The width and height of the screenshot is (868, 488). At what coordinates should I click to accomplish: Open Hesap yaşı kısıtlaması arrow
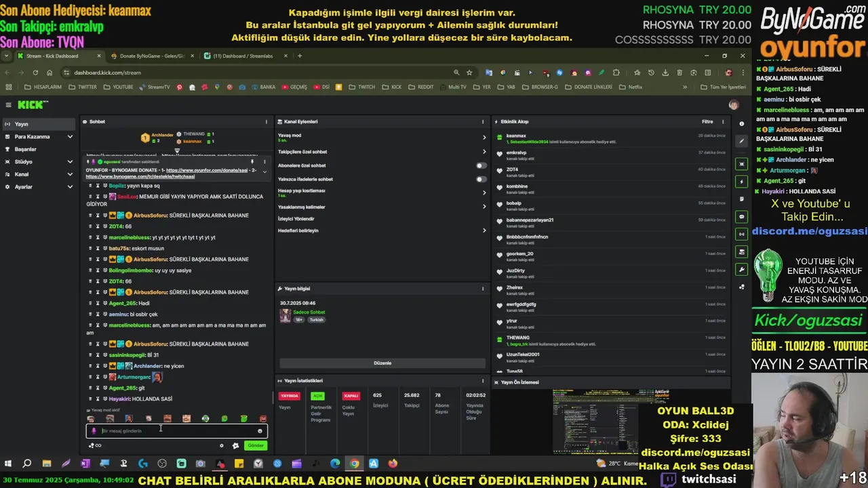484,192
